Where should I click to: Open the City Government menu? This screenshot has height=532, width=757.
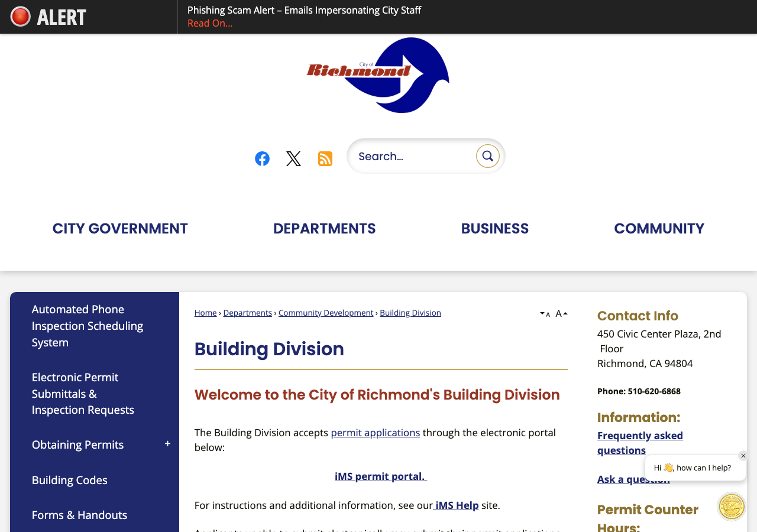pos(120,228)
